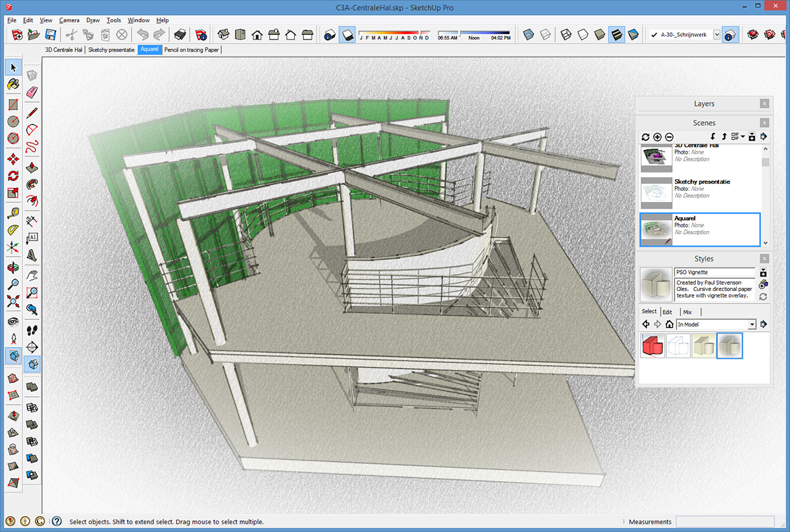
Task: Switch to the 3D Centrale Hal scene tab
Action: [x=64, y=50]
